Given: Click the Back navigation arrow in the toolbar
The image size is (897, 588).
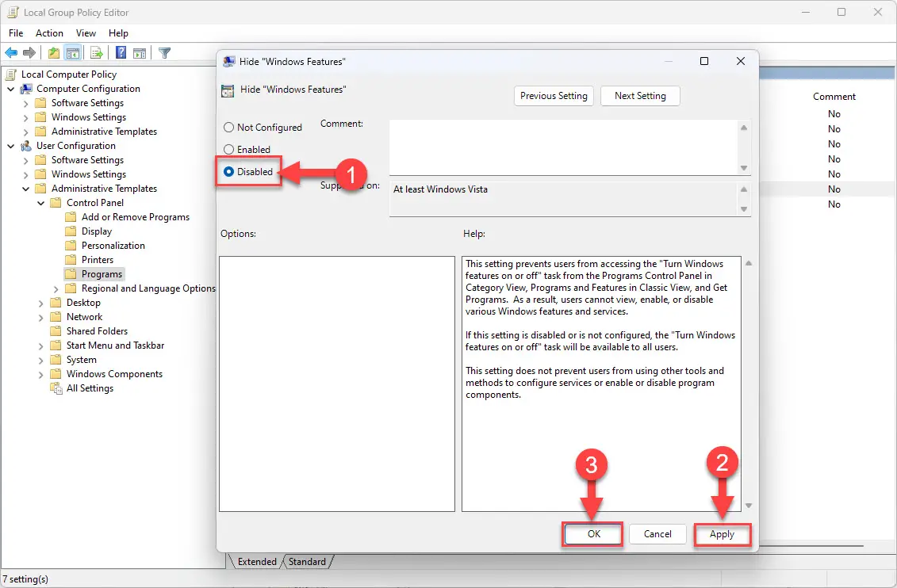Looking at the screenshot, I should [x=10, y=52].
